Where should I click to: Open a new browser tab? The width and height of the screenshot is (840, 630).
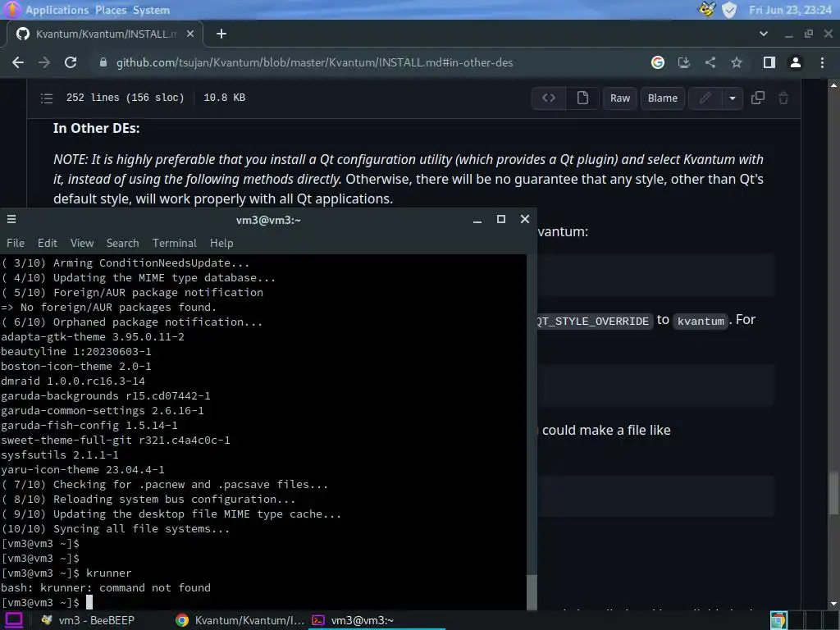(221, 34)
